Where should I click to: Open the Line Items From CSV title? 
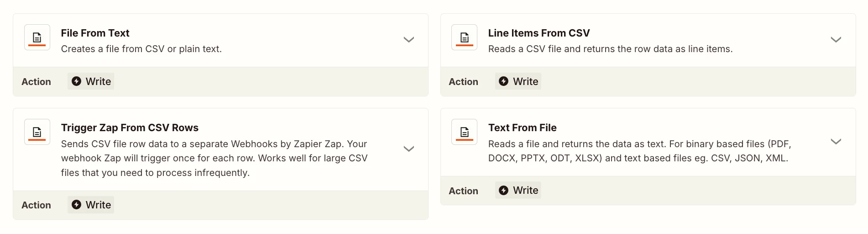(539, 33)
